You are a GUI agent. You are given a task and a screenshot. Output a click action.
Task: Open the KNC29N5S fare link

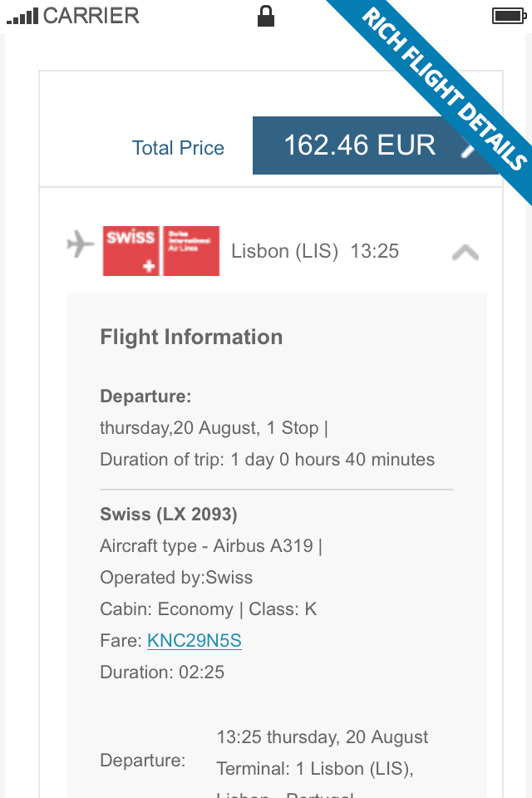pos(195,641)
